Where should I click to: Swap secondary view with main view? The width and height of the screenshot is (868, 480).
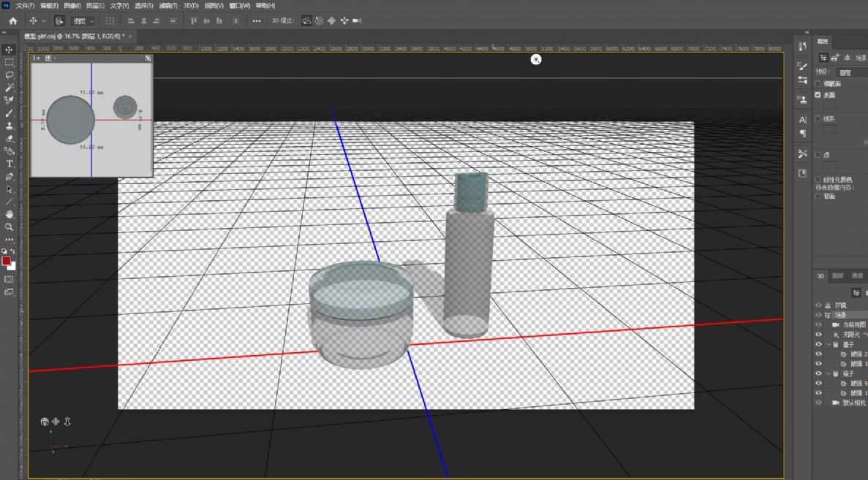point(148,58)
